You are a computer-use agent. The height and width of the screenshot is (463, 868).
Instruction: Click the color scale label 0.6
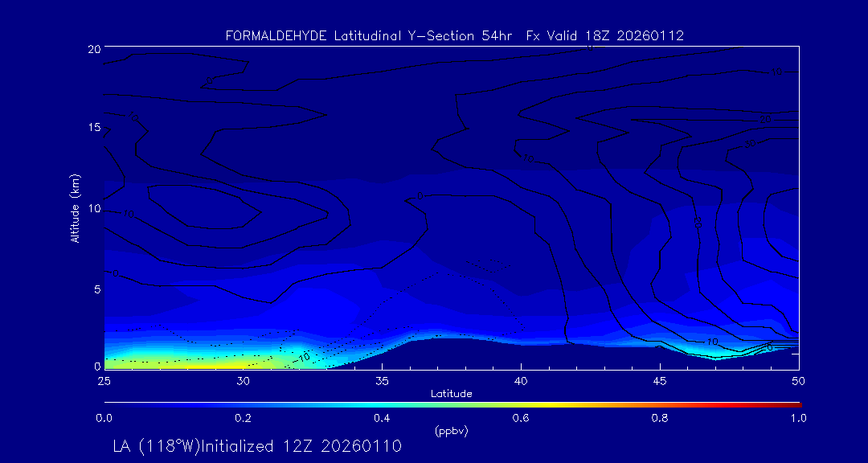521,419
